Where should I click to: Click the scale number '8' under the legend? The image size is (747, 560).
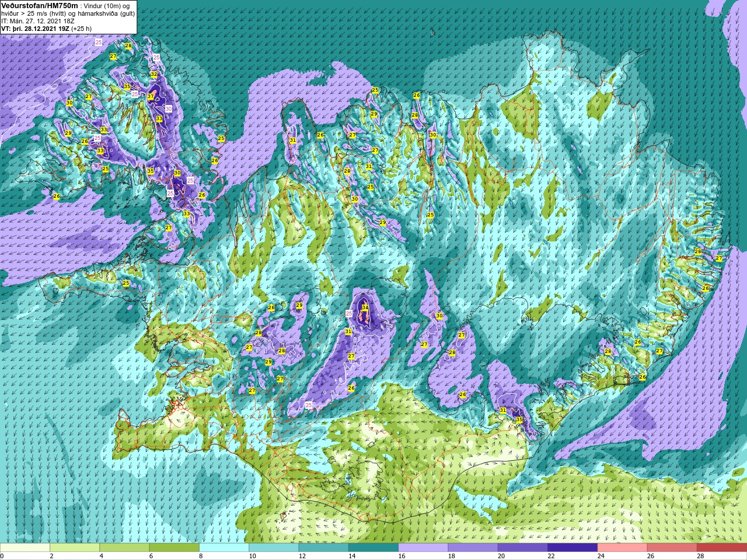click(201, 556)
